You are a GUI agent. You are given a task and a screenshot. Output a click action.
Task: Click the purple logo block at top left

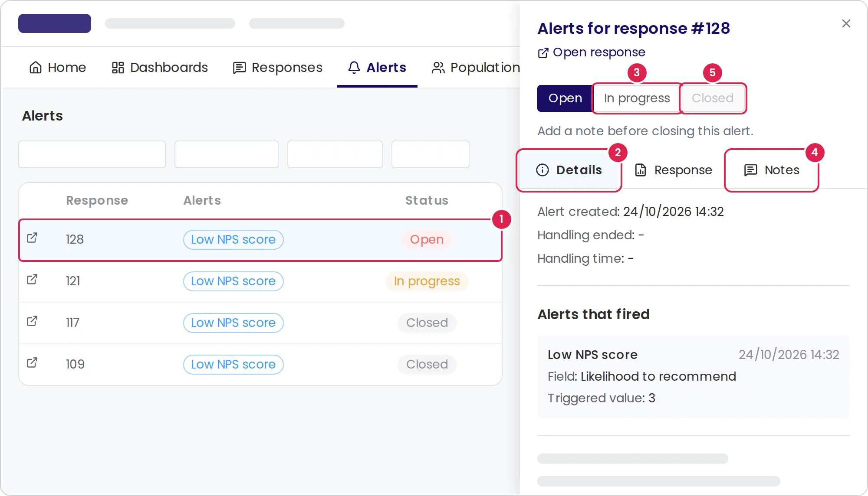click(55, 23)
